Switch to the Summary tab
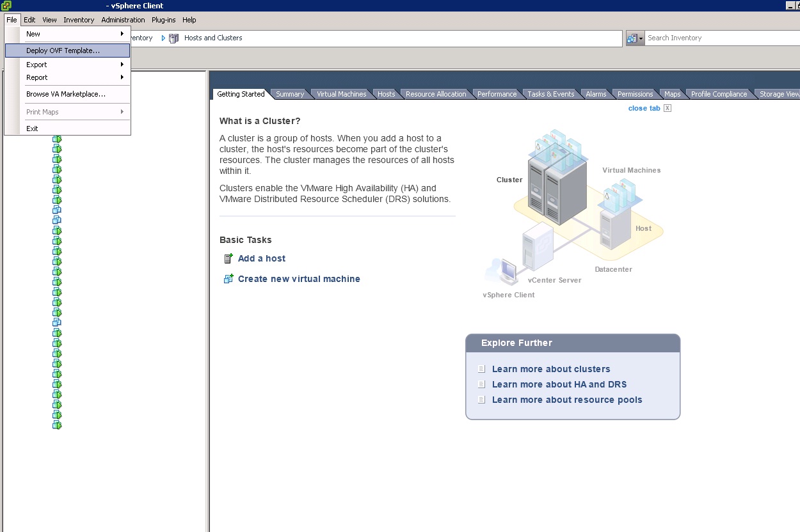800x532 pixels. click(x=290, y=94)
